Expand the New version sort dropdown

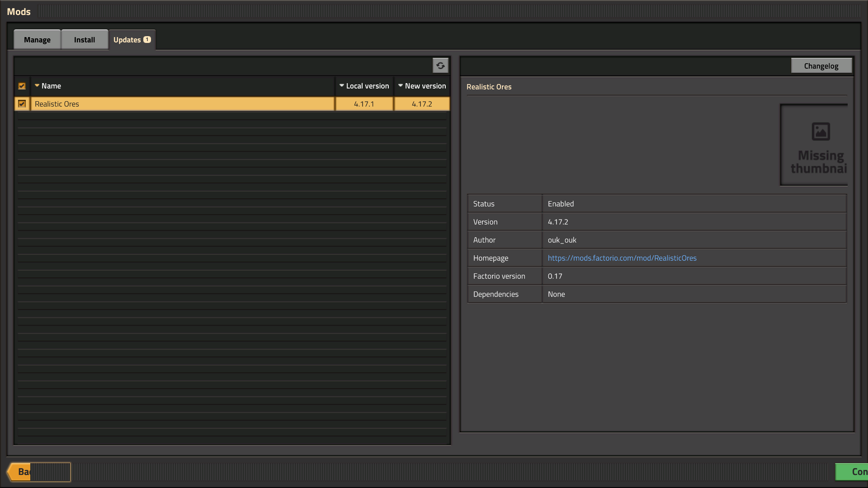[x=401, y=86]
